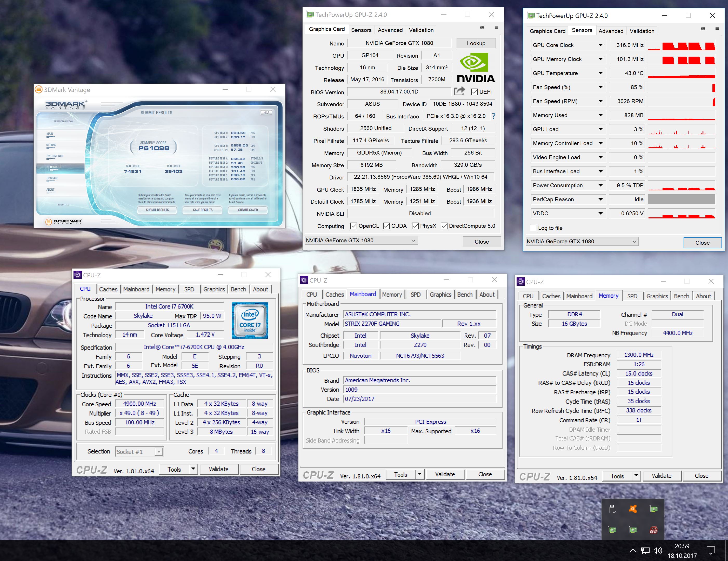Switch to Advanced tab in GPU-Z Graphics Card window
This screenshot has width=728, height=561.
[x=390, y=30]
